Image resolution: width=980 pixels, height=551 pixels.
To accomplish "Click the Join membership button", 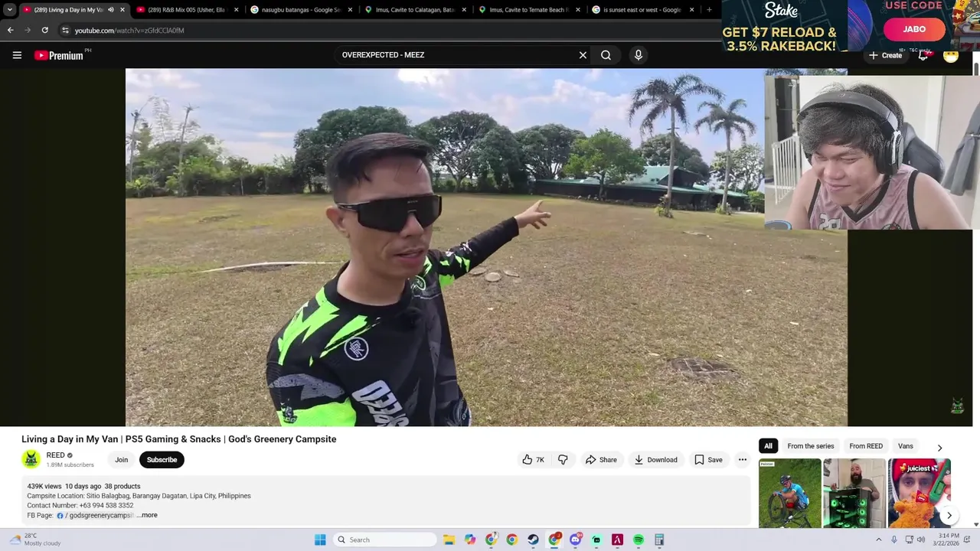I will click(x=121, y=460).
